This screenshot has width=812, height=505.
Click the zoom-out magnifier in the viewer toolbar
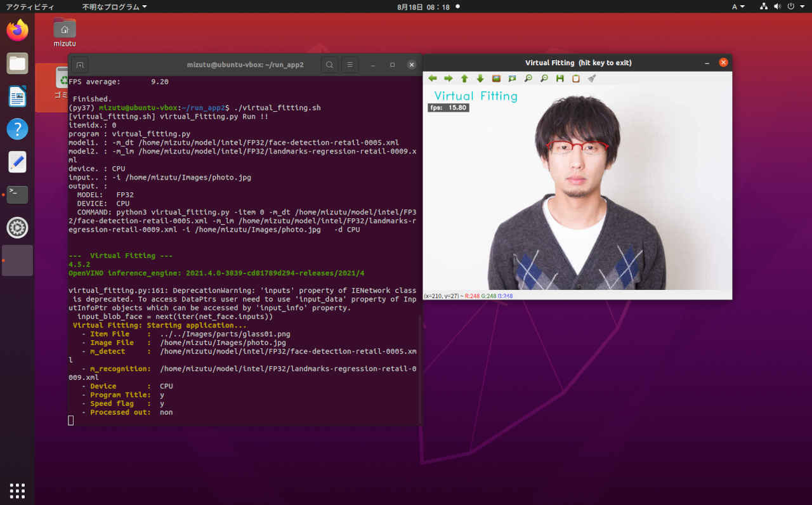point(544,79)
